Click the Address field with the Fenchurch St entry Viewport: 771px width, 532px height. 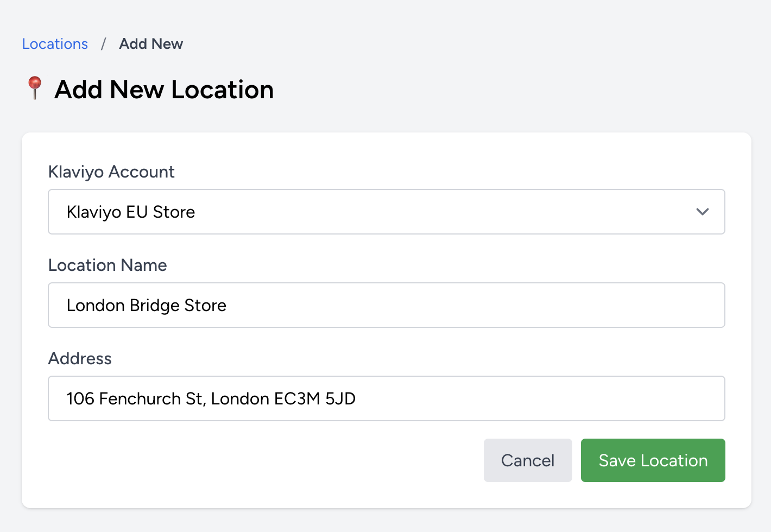point(386,398)
